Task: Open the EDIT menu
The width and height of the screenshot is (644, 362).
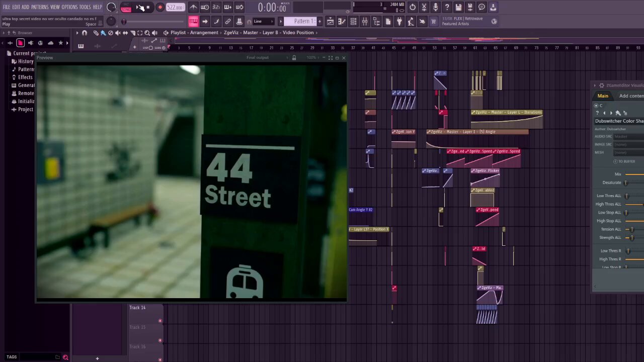Action: (x=16, y=7)
